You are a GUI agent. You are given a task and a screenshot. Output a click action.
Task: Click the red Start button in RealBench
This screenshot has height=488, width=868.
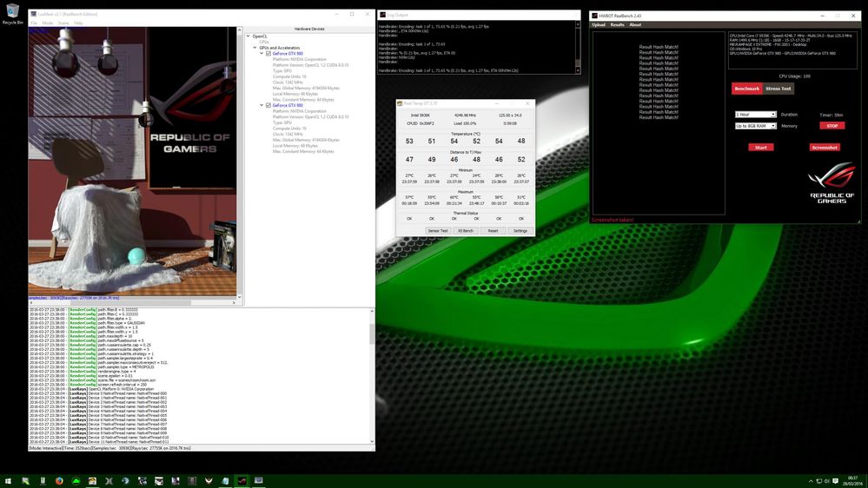761,148
